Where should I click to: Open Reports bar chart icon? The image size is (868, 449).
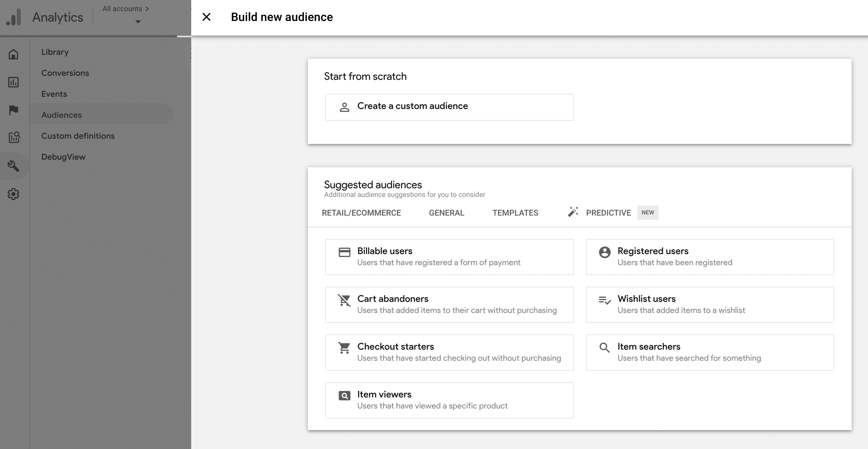click(13, 82)
